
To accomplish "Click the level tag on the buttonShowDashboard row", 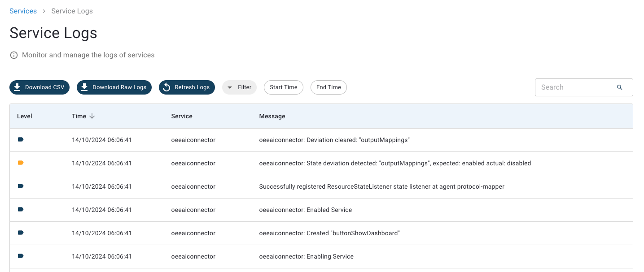I will click(x=21, y=233).
